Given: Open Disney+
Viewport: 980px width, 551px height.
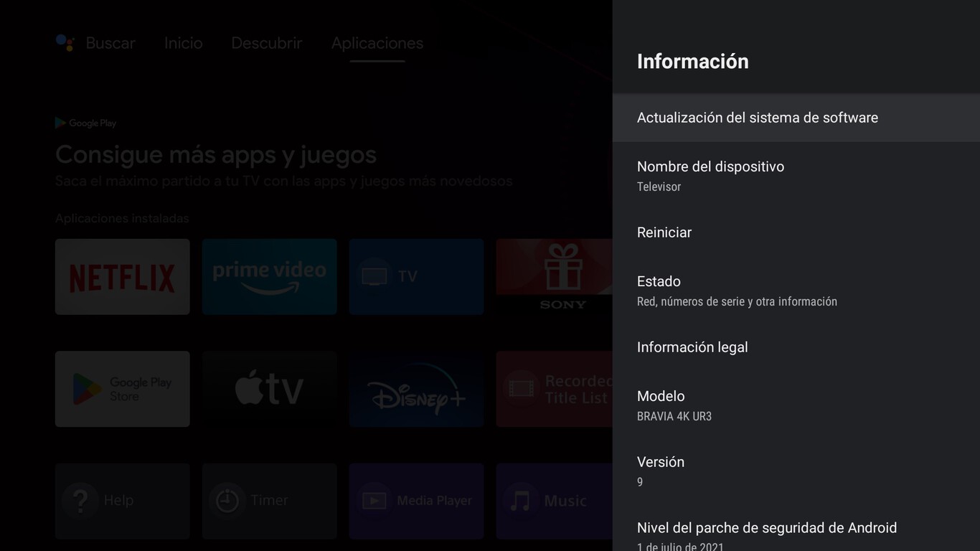Looking at the screenshot, I should coord(416,388).
